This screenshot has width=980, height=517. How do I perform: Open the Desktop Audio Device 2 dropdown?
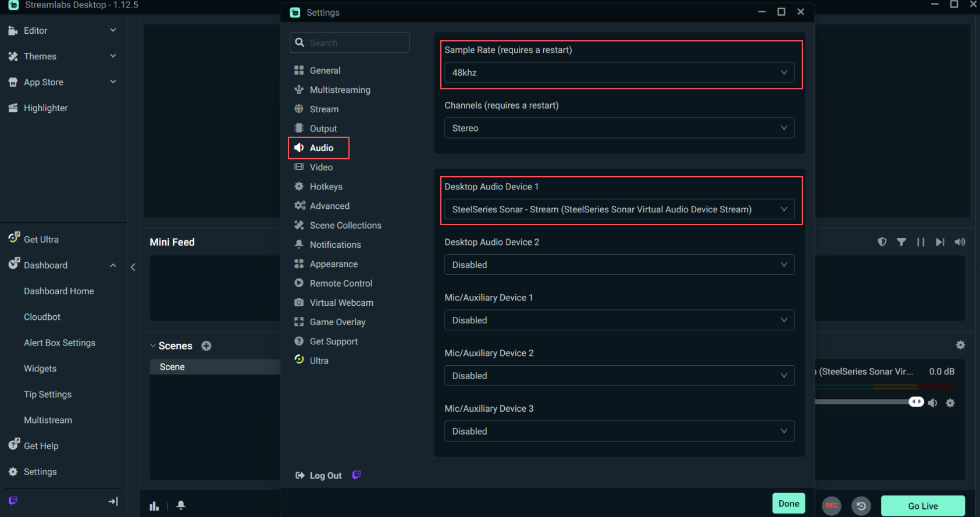[x=619, y=265]
